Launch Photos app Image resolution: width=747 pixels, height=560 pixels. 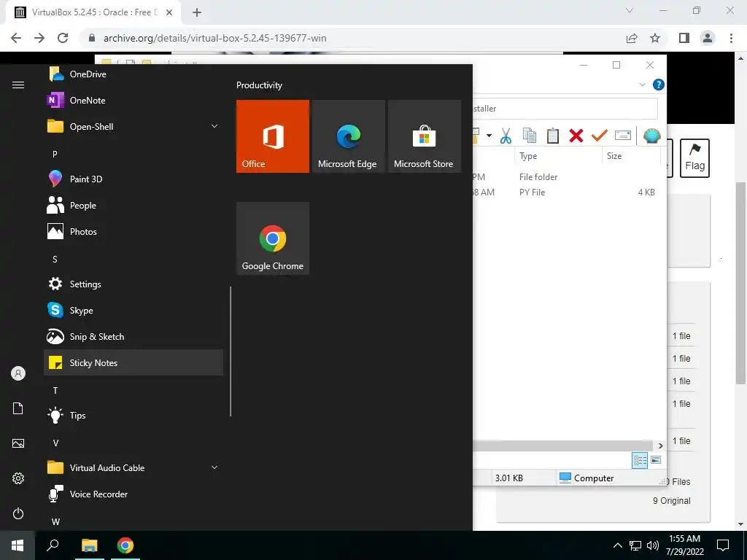(x=133, y=231)
